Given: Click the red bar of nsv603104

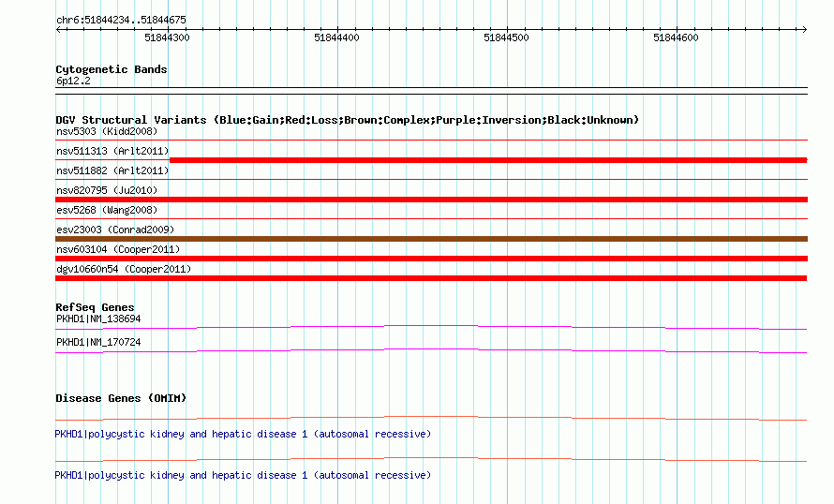Looking at the screenshot, I should pos(431,259).
